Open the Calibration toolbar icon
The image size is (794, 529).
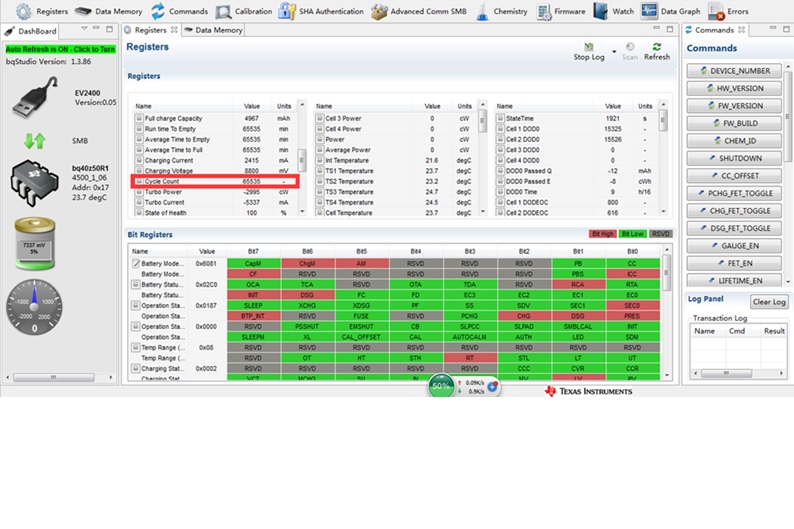(223, 12)
